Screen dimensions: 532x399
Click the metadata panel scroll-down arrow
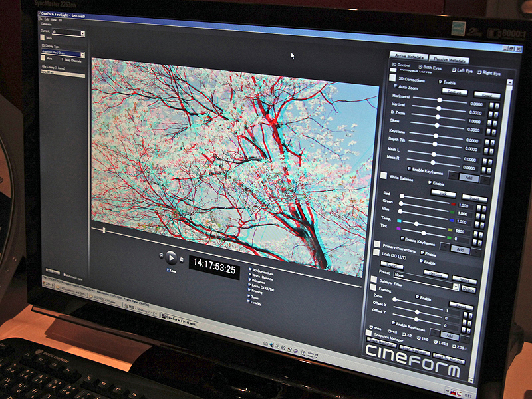click(471, 380)
